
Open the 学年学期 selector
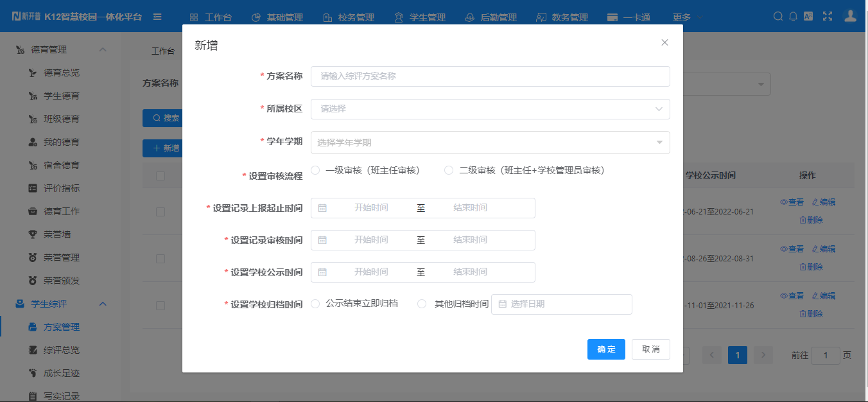490,142
